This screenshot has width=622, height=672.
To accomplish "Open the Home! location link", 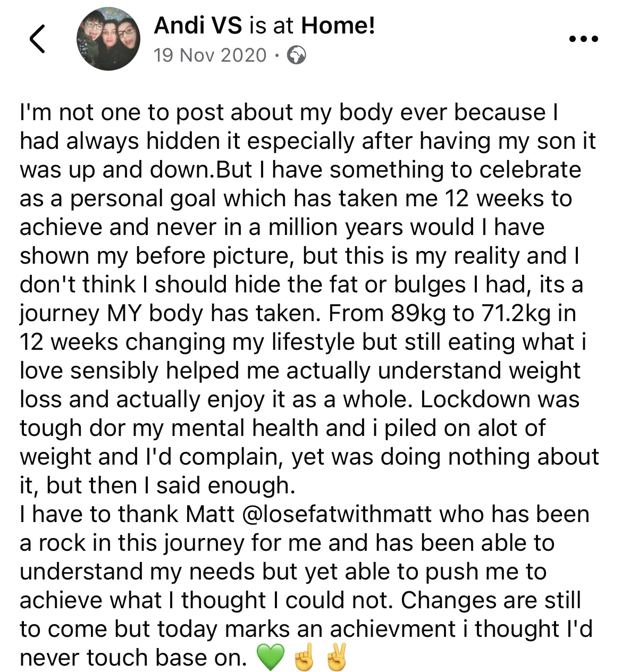I will 338,26.
